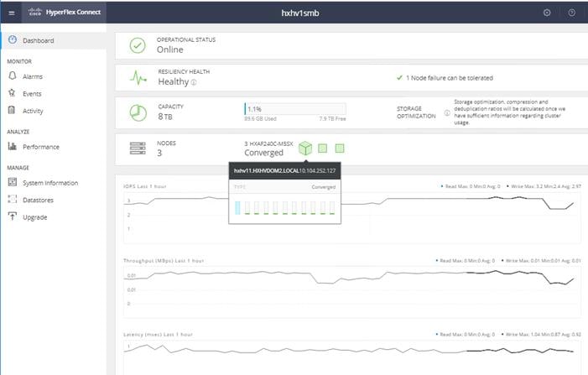Click the 8 TB capacity value

coord(165,117)
